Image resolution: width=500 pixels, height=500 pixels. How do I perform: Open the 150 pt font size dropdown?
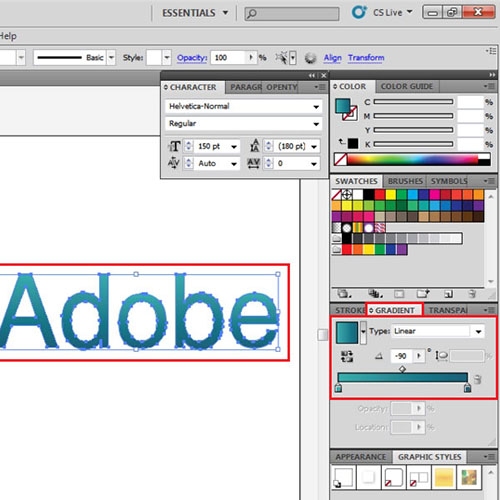234,146
